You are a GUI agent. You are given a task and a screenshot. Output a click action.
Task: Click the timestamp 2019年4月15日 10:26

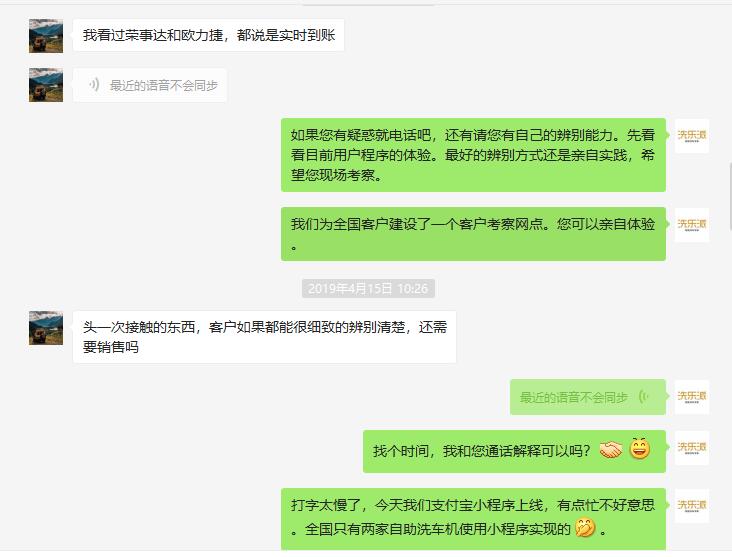tap(368, 289)
